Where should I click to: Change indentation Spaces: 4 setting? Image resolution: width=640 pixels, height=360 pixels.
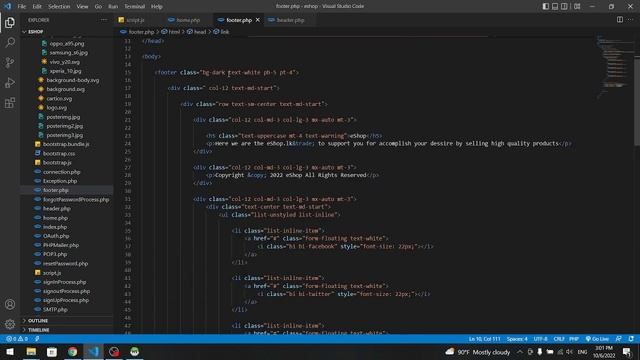click(x=517, y=339)
